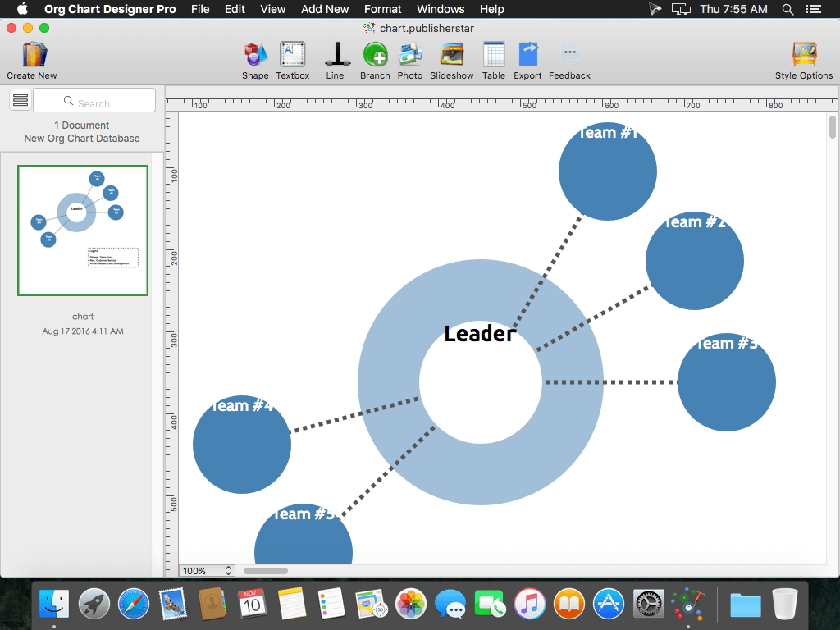Insert a Table
The height and width of the screenshot is (630, 840).
[493, 55]
